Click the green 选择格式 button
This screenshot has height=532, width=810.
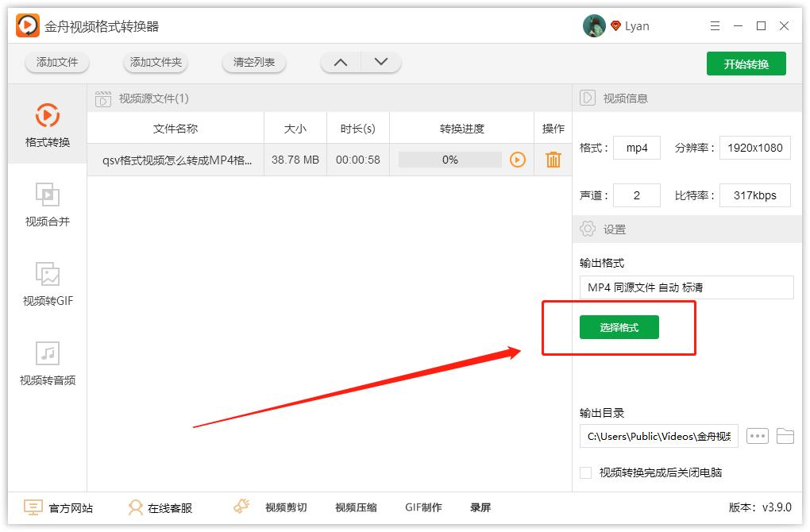(x=619, y=326)
